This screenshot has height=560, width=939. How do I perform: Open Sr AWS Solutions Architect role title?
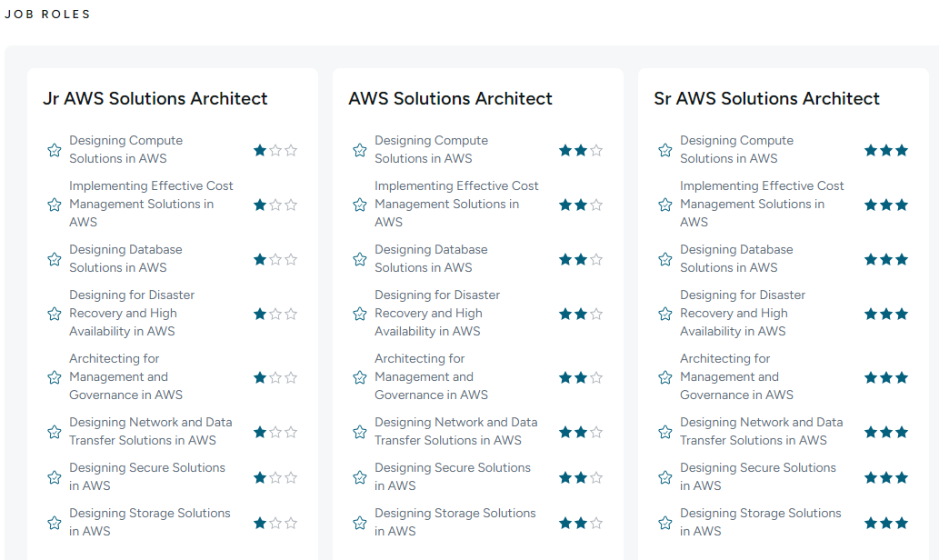(x=766, y=98)
